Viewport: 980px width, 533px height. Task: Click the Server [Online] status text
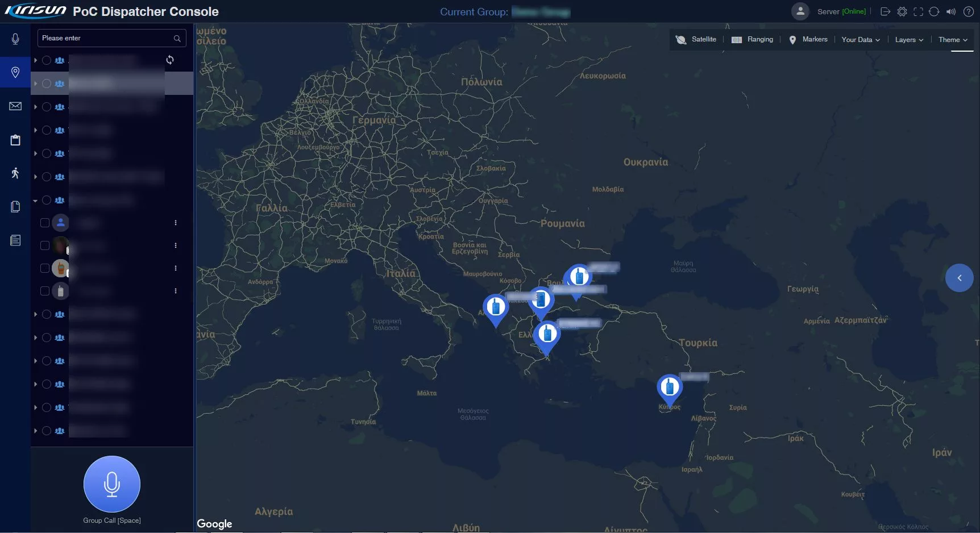click(x=841, y=11)
